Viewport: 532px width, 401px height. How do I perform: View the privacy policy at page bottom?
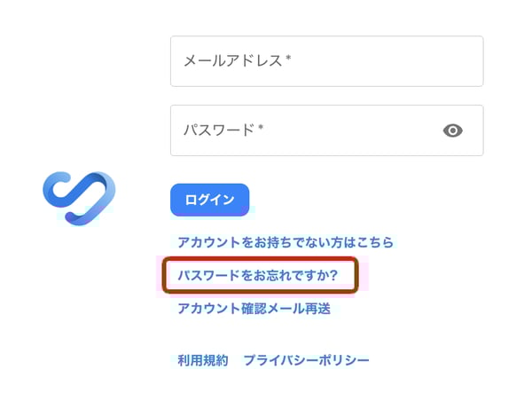click(x=306, y=360)
